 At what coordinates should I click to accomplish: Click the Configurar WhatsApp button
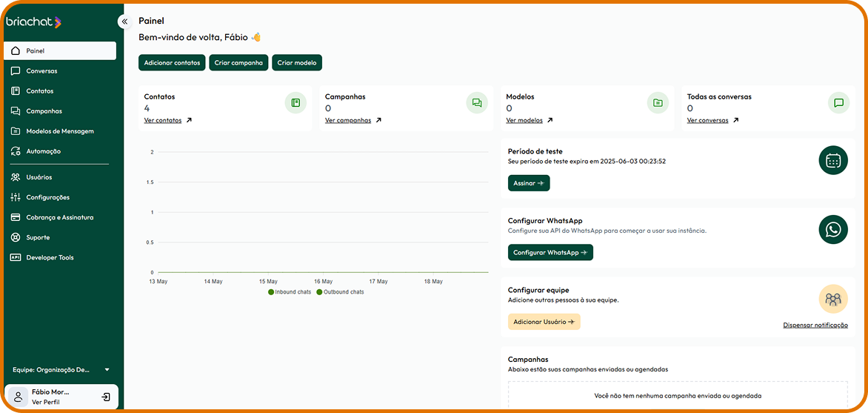click(550, 253)
